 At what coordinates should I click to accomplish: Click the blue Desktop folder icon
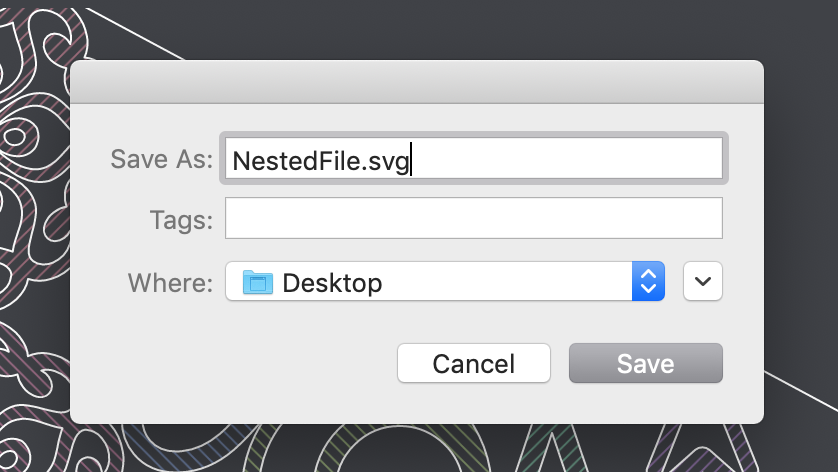[x=258, y=282]
